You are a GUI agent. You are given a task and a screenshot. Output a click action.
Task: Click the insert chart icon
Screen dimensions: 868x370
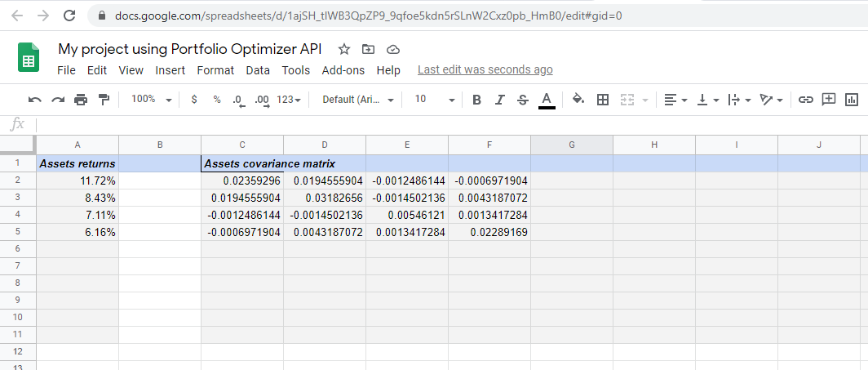click(852, 100)
